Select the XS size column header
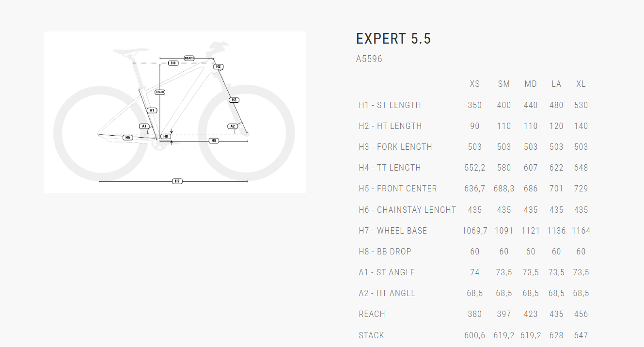 (x=475, y=84)
